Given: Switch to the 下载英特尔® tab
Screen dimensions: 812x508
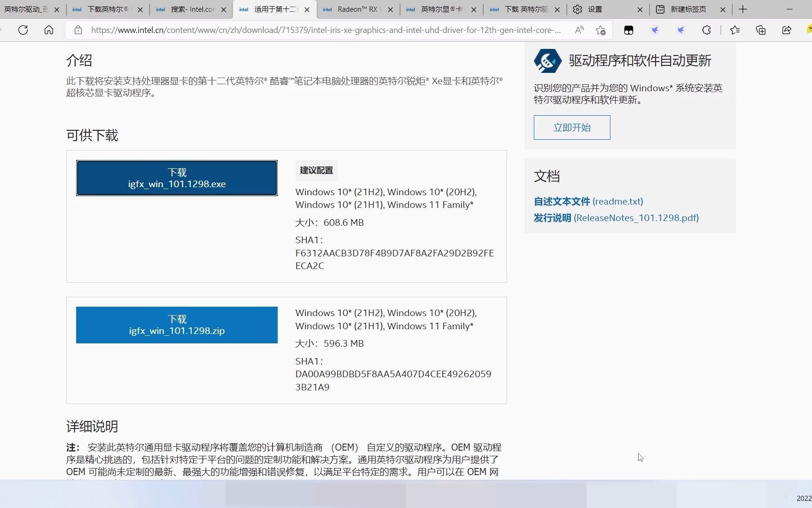Looking at the screenshot, I should 107,9.
